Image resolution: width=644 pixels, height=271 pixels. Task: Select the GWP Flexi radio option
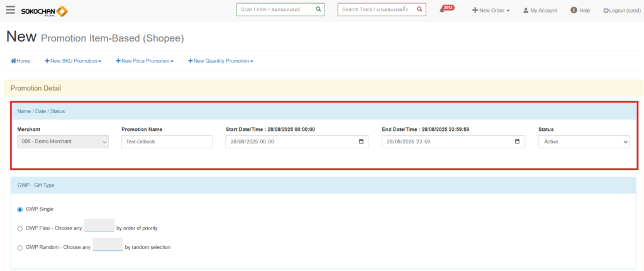click(20, 228)
